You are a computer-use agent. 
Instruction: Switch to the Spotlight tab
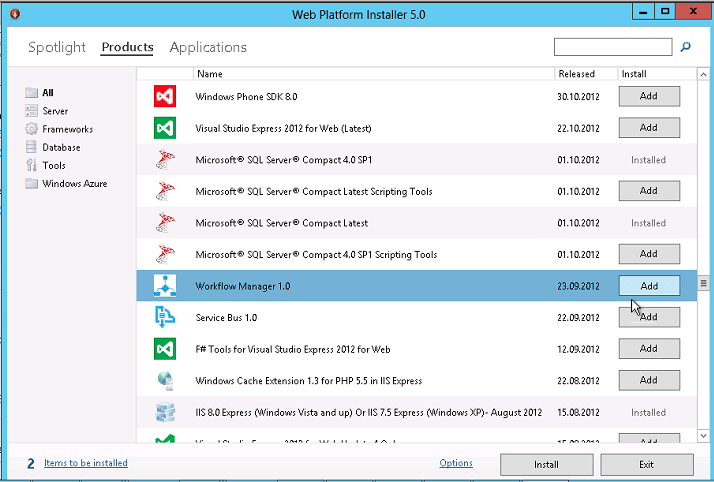point(57,47)
